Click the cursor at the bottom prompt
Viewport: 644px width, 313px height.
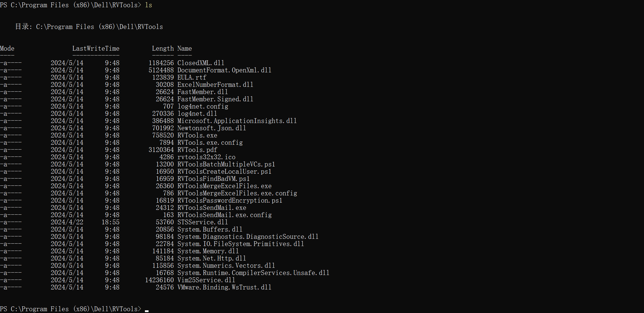click(147, 310)
